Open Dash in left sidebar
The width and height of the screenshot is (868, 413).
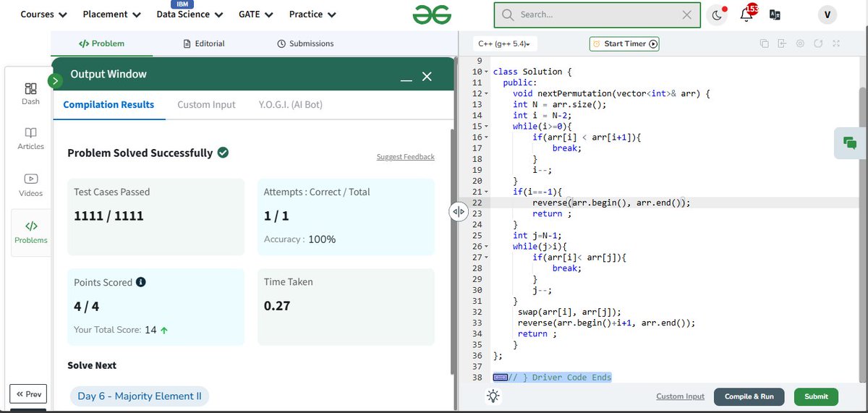(x=30, y=94)
